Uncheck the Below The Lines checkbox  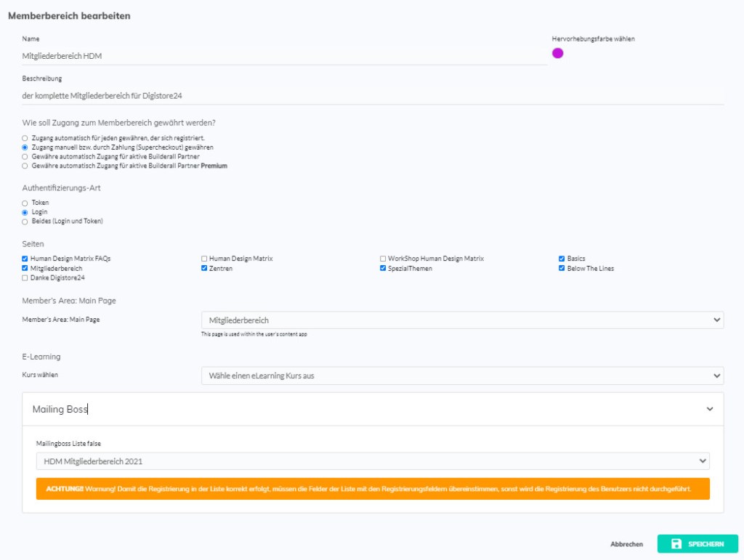point(562,268)
